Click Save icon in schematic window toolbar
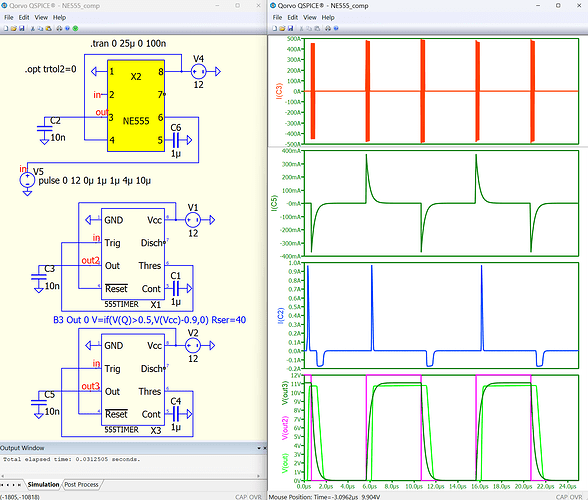Image resolution: width=588 pixels, height=500 pixels. (x=22, y=29)
